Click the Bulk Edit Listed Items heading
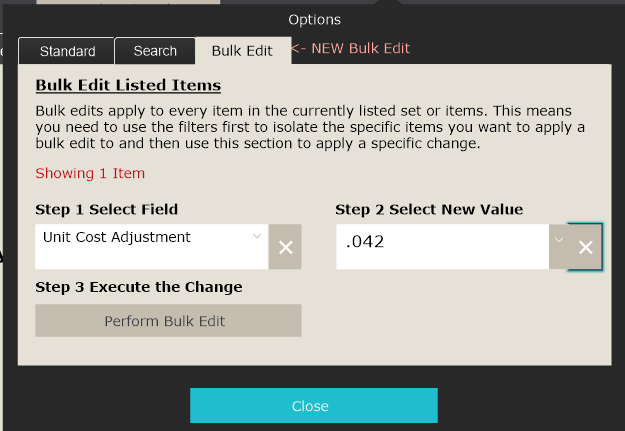The width and height of the screenshot is (625, 431). pos(128,86)
